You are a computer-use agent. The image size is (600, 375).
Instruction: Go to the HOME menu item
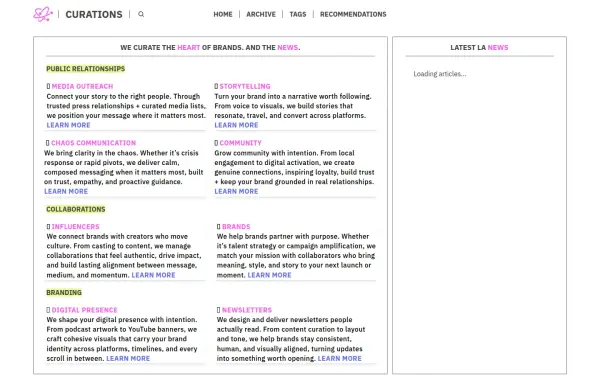tap(223, 15)
